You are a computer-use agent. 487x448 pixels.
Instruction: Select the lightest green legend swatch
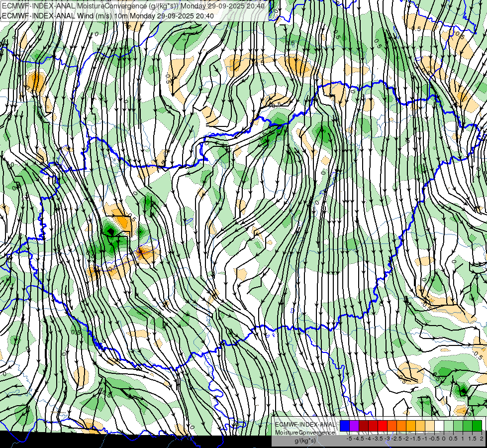coord(449,426)
